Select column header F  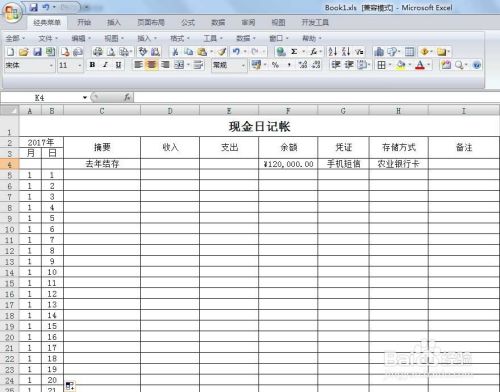pos(288,111)
